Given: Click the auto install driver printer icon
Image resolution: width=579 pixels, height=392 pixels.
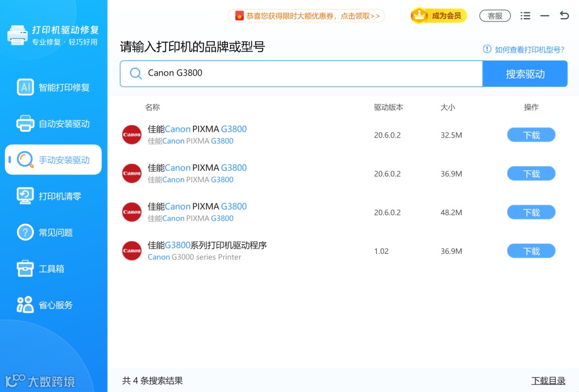Looking at the screenshot, I should tap(25, 124).
